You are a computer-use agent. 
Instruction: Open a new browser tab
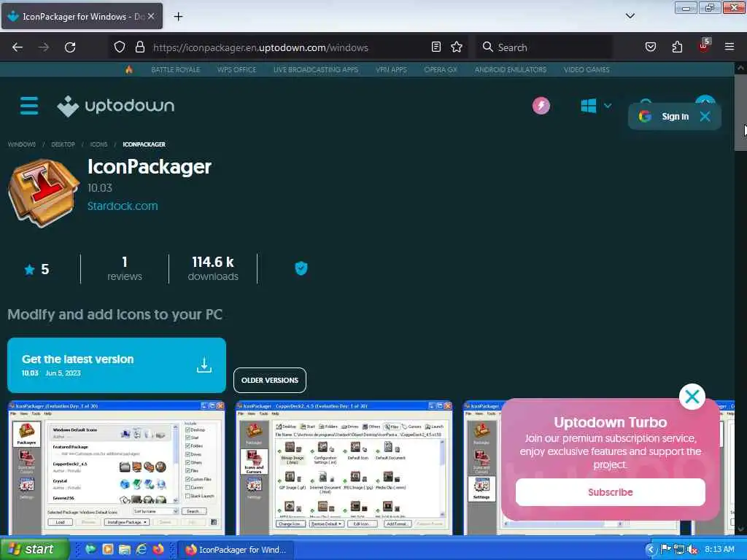coord(178,17)
